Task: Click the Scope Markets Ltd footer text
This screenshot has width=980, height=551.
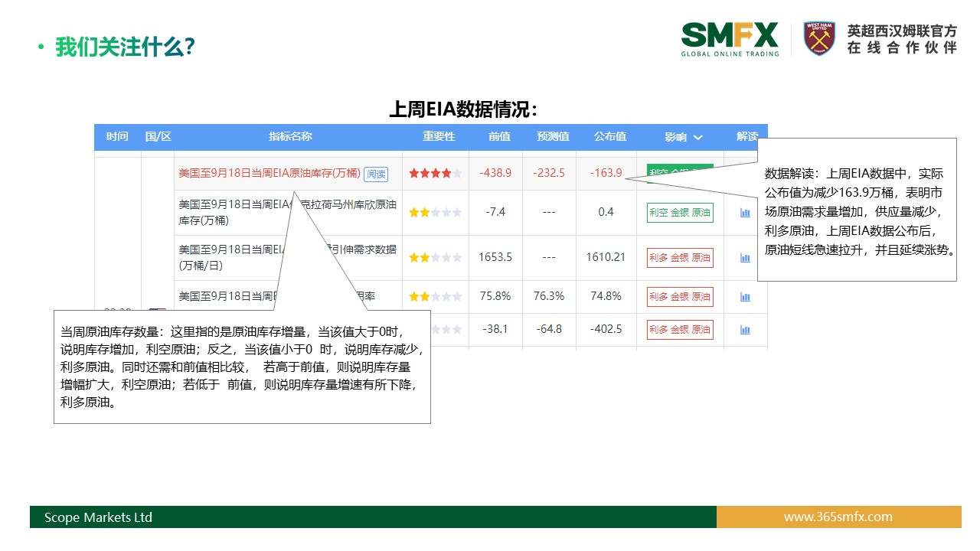Action: [98, 517]
